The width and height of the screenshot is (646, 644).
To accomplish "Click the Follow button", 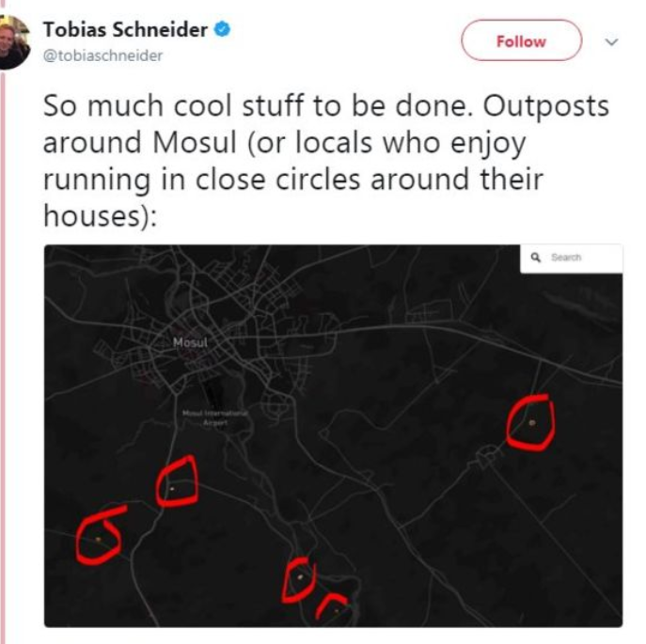I will pyautogui.click(x=520, y=41).
